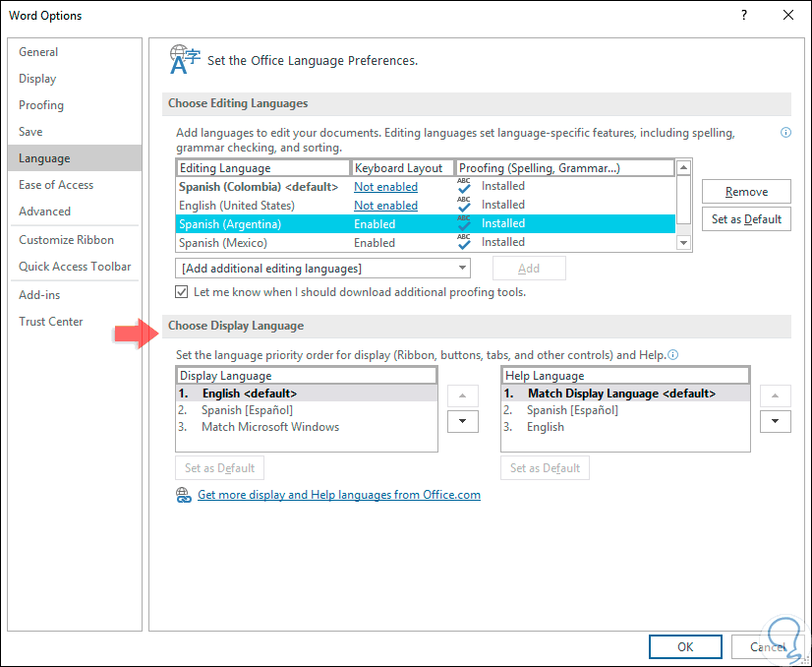Click Set as Default under Help Language
The height and width of the screenshot is (667, 812).
pyautogui.click(x=545, y=468)
